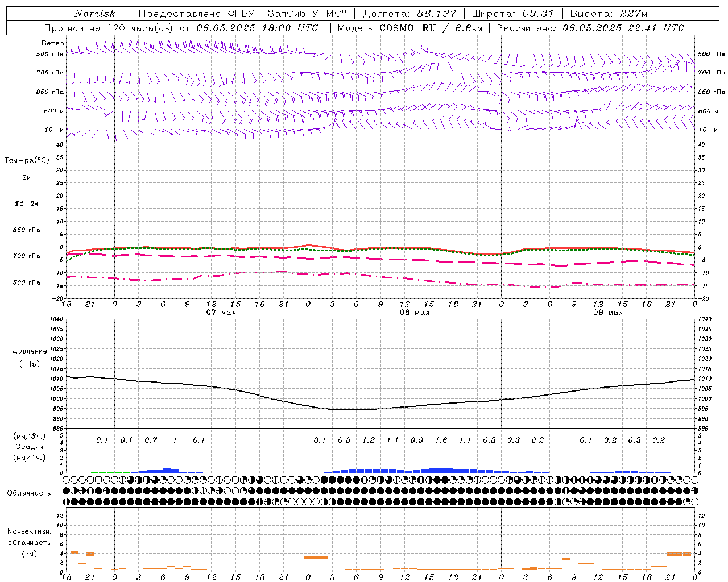This screenshot has height=582, width=728.
Task: Click the Norilsk station title
Action: pos(95,14)
